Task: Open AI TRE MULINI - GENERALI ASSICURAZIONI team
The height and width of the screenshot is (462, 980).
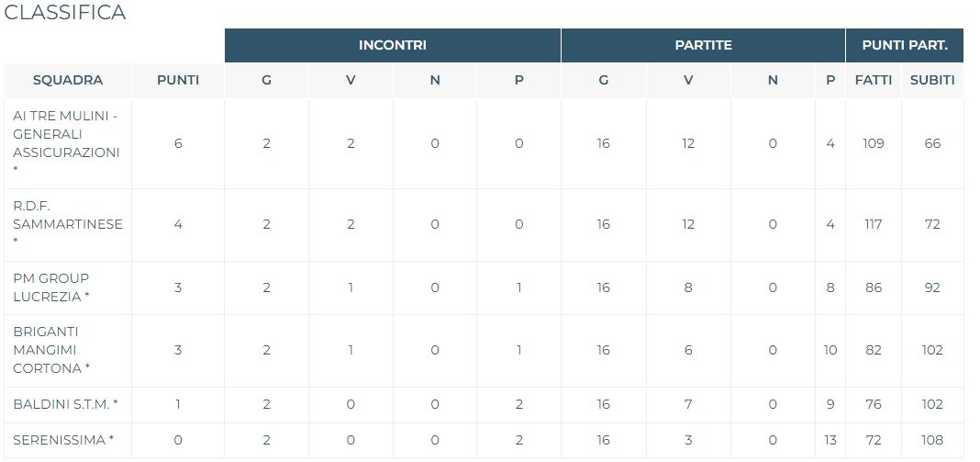Action: click(x=66, y=142)
